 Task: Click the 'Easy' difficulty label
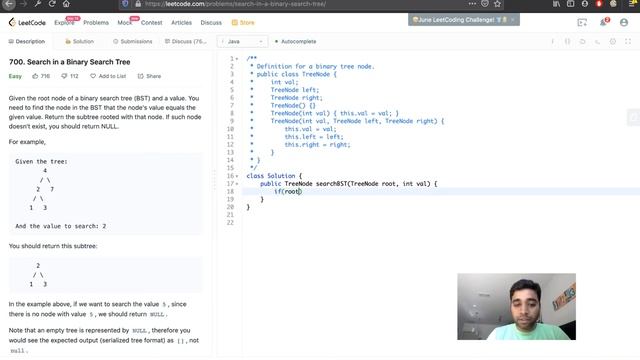click(15, 76)
